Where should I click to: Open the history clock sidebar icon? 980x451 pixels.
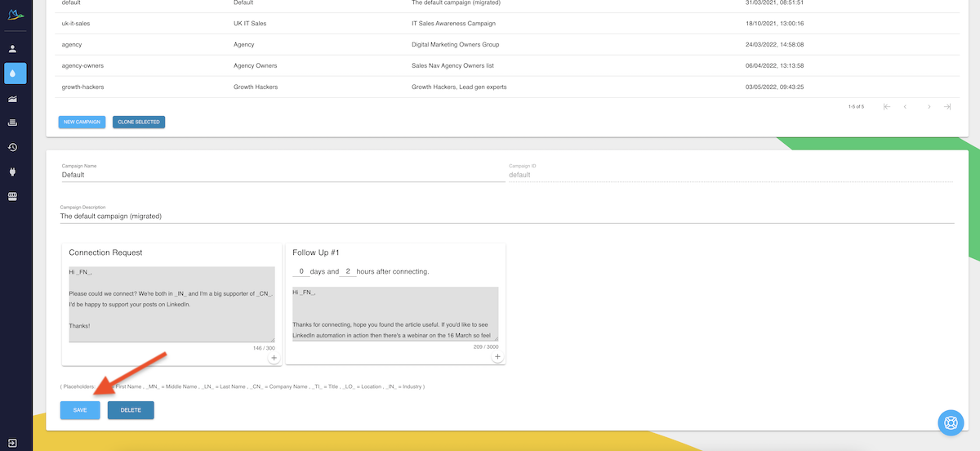(x=13, y=147)
